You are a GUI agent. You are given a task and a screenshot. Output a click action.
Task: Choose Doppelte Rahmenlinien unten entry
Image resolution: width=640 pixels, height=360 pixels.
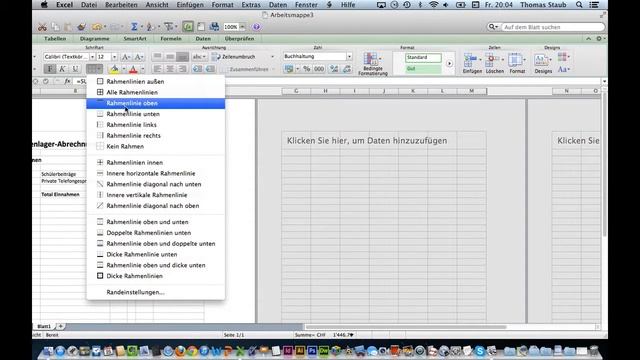pyautogui.click(x=156, y=233)
